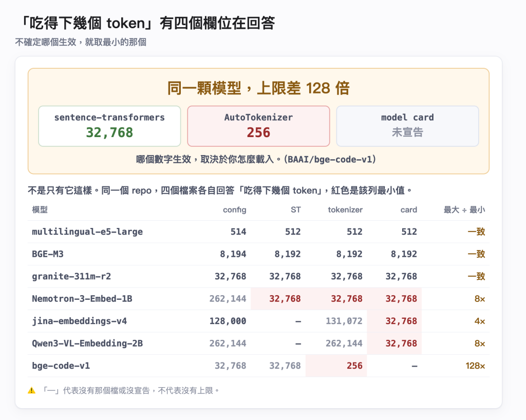This screenshot has width=526, height=420.
Task: Click the 514 config value
Action: pos(238,232)
